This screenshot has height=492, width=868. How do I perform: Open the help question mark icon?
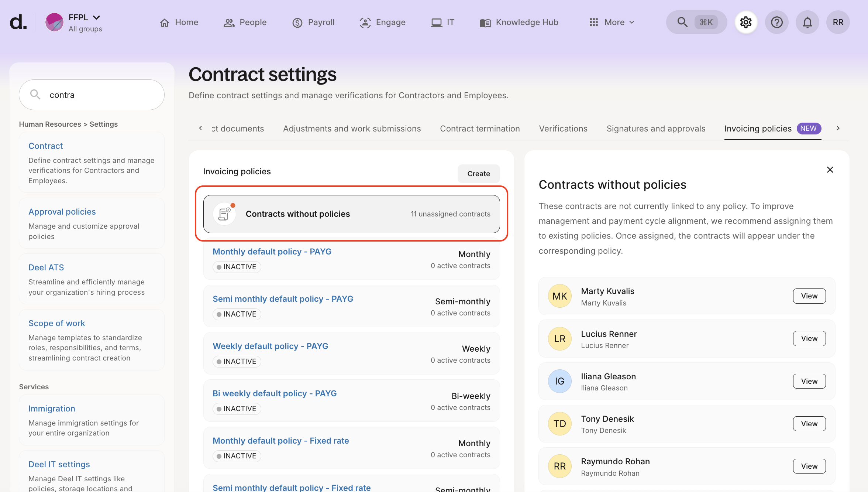(776, 22)
